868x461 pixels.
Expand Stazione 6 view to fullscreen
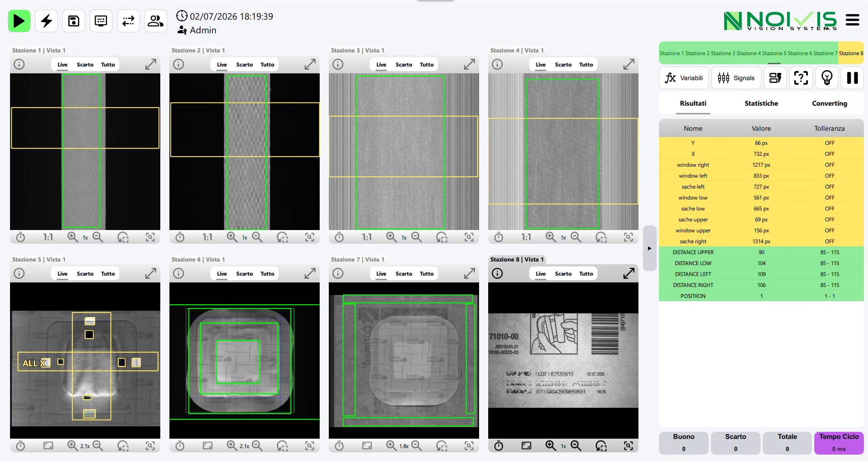pos(310,273)
